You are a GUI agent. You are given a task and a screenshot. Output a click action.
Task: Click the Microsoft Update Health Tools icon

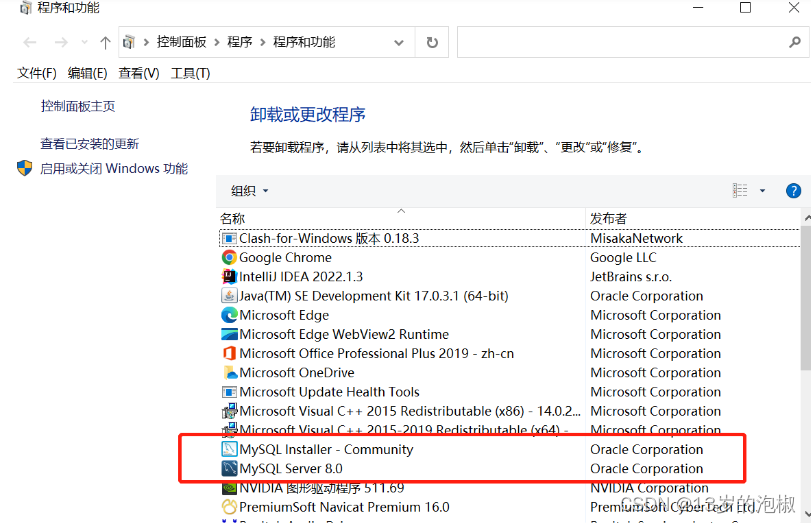coord(229,392)
